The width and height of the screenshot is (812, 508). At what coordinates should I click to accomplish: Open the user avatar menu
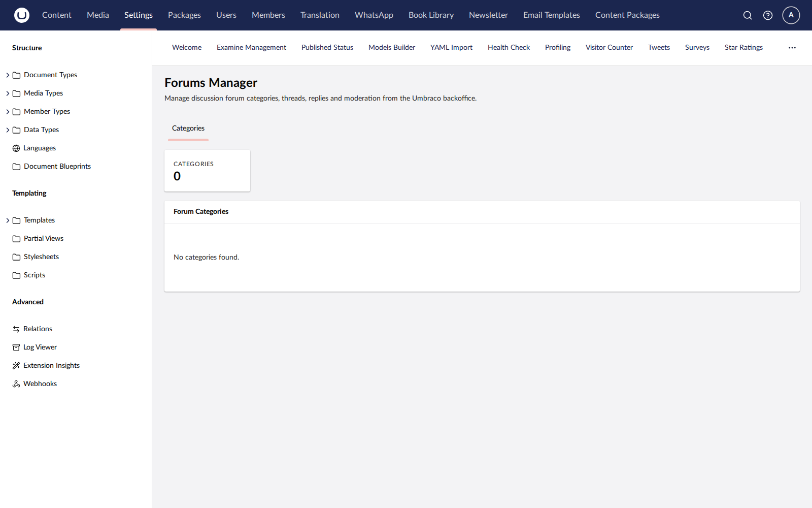(x=791, y=15)
